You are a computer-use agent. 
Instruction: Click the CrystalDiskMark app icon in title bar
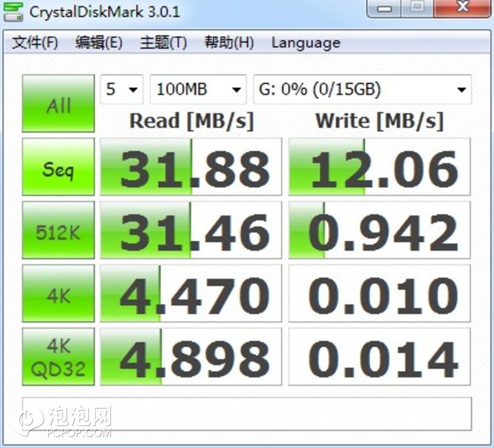pyautogui.click(x=13, y=12)
